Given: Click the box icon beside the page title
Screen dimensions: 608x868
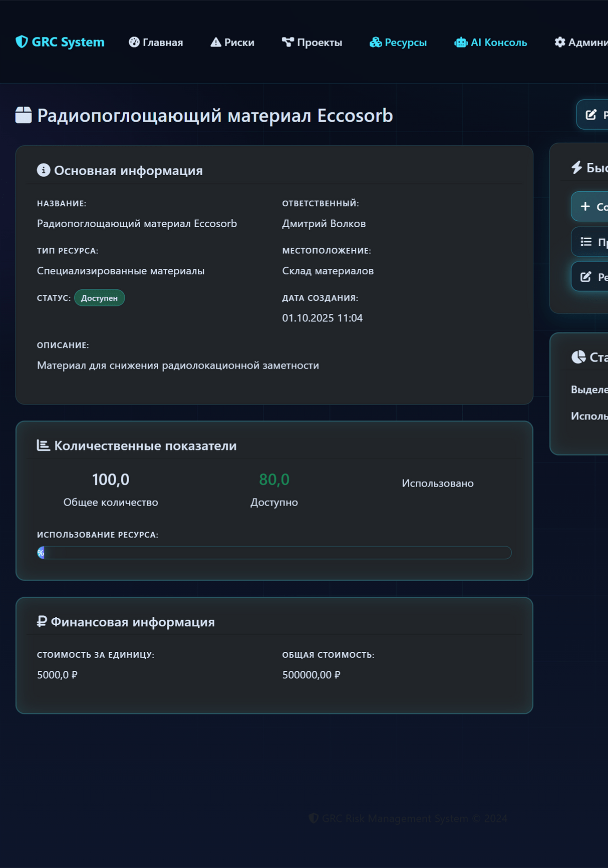Looking at the screenshot, I should [x=24, y=115].
